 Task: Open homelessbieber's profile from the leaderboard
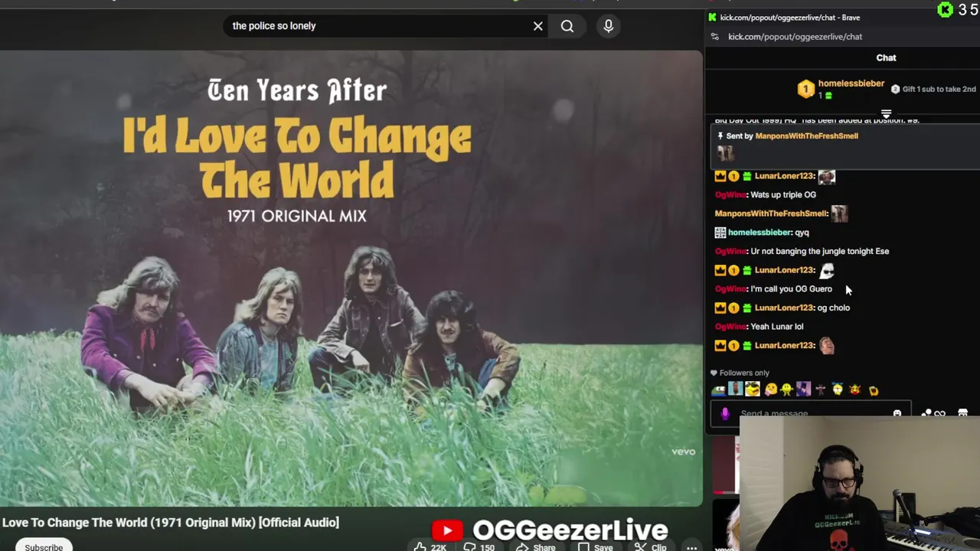tap(851, 83)
